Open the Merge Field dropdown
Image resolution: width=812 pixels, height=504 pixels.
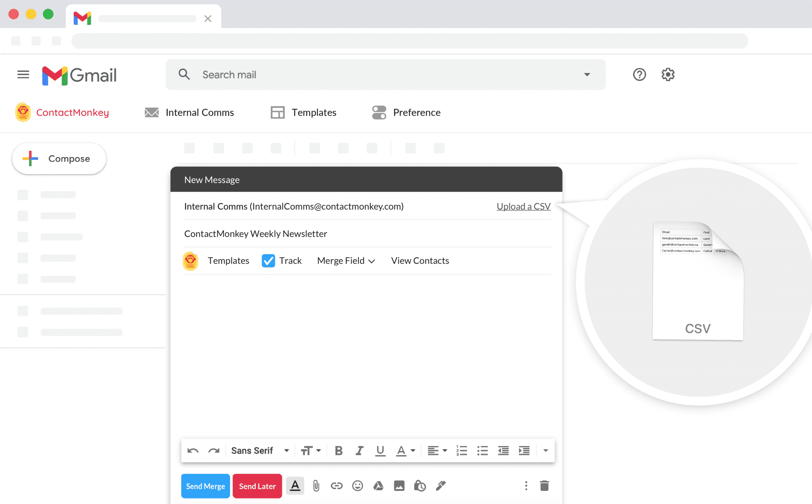(346, 261)
